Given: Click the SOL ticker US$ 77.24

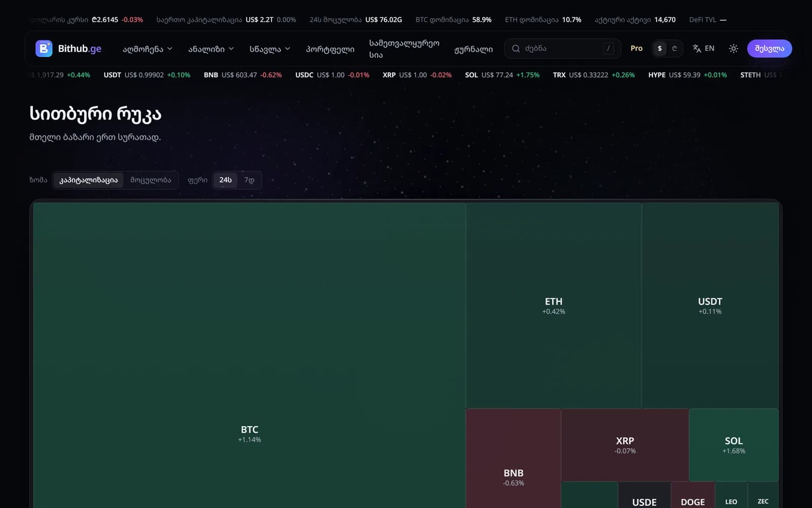Looking at the screenshot, I should 502,75.
